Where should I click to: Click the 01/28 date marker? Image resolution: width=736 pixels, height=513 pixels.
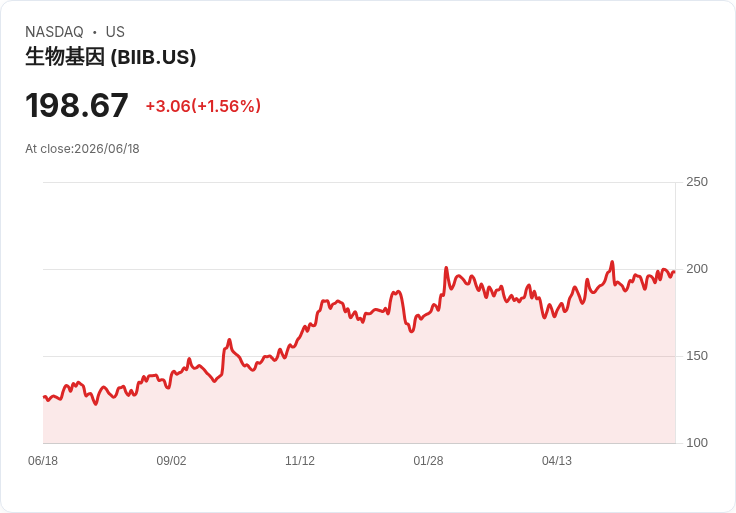tap(428, 461)
